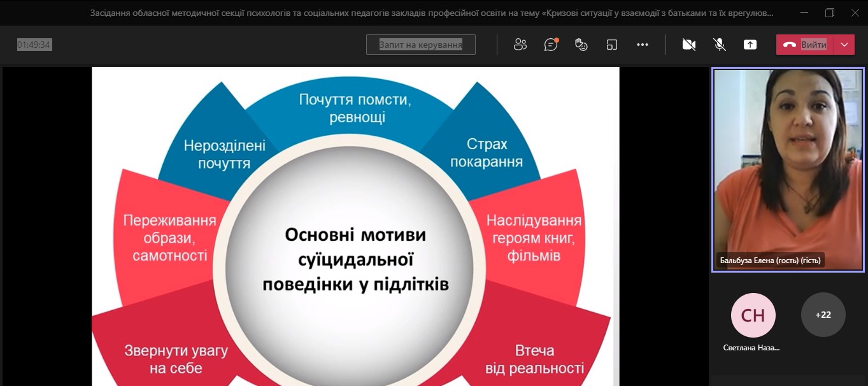Open the meeting chat panel

tap(551, 45)
